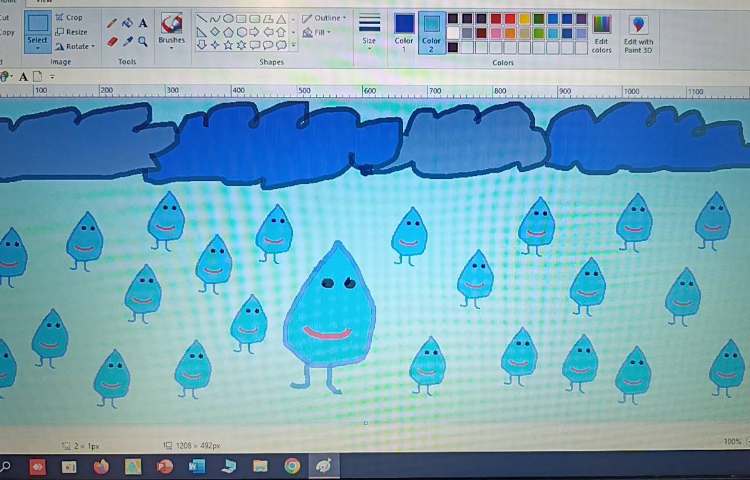This screenshot has width=750, height=480.
Task: Pick the oval shape in Shapes gallery
Action: [x=229, y=18]
